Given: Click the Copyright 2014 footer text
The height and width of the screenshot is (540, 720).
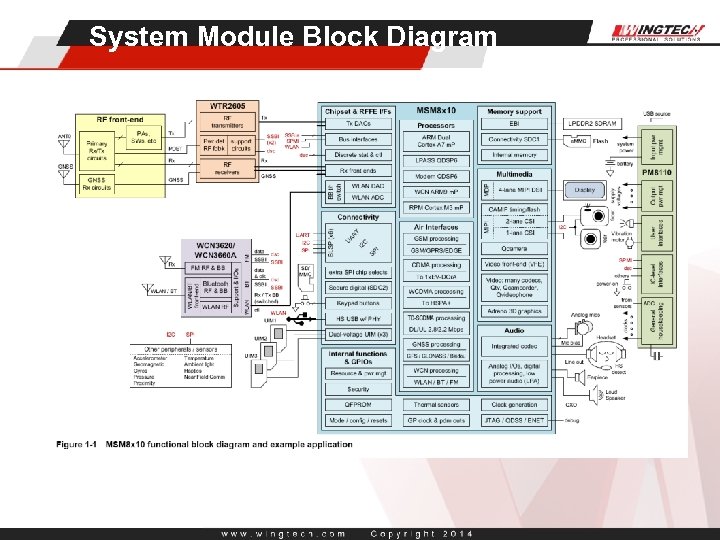Looking at the screenshot, I should coord(421,534).
